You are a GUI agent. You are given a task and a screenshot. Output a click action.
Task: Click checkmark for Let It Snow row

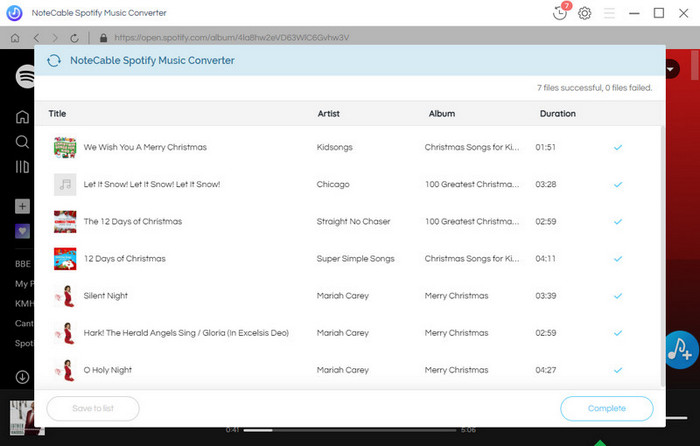coord(618,184)
